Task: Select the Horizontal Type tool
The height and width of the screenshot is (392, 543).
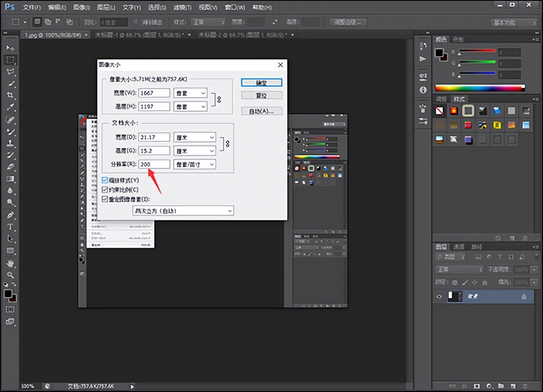Action: [x=10, y=227]
